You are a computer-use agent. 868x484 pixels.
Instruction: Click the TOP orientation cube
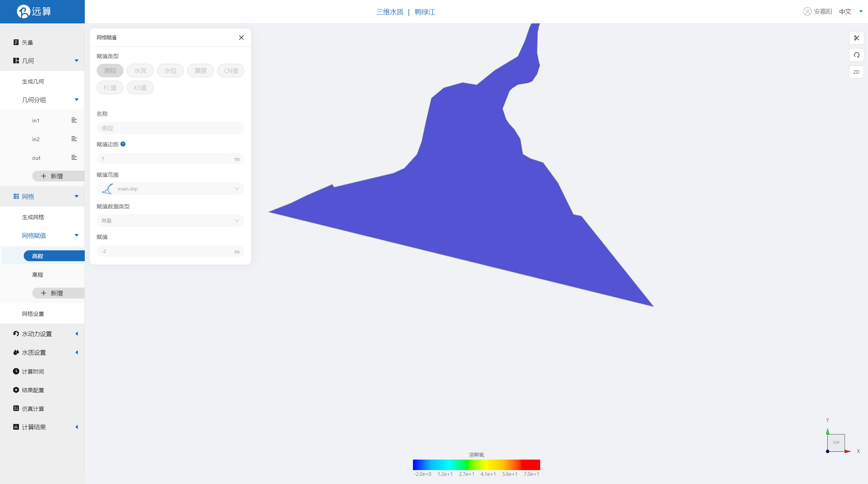pyautogui.click(x=836, y=443)
